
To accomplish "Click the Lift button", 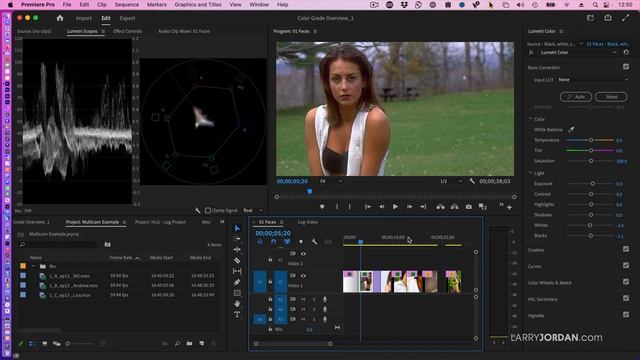I will (440, 207).
